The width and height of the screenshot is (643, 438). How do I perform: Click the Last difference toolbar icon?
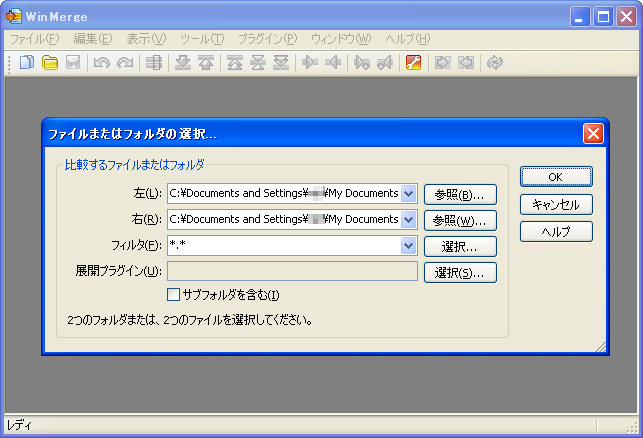coord(281,63)
